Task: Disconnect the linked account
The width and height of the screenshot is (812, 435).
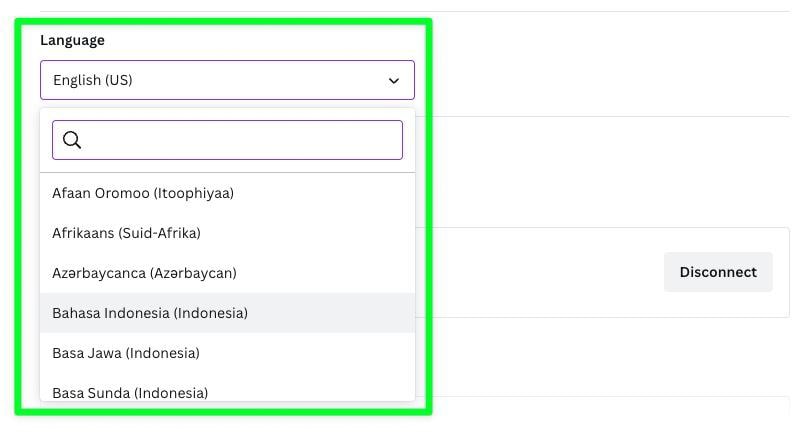Action: [x=718, y=272]
